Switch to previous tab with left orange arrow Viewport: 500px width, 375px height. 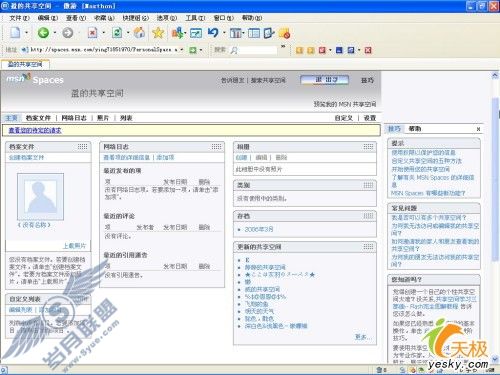point(299,50)
